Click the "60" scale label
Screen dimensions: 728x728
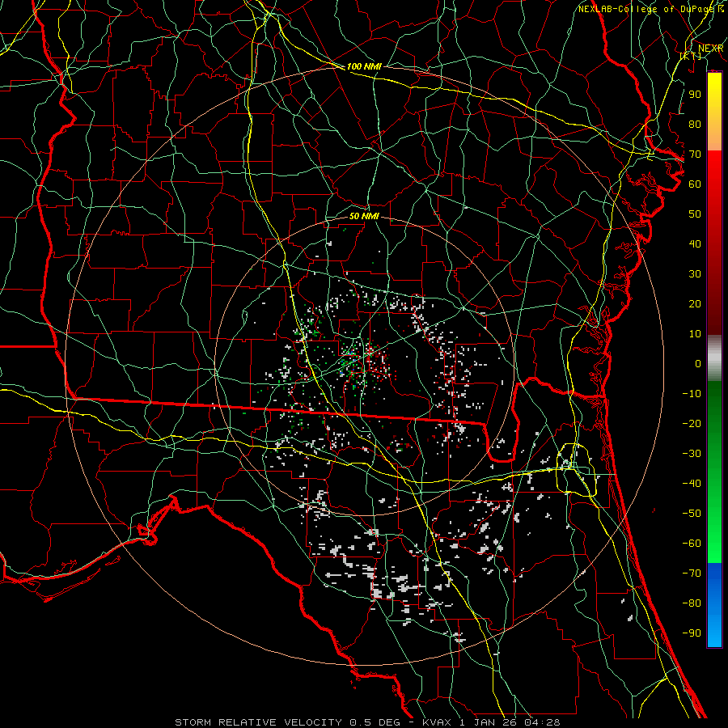pos(695,184)
